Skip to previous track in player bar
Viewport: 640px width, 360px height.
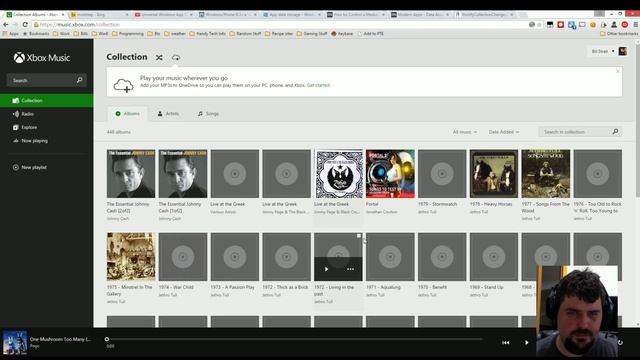tap(506, 342)
